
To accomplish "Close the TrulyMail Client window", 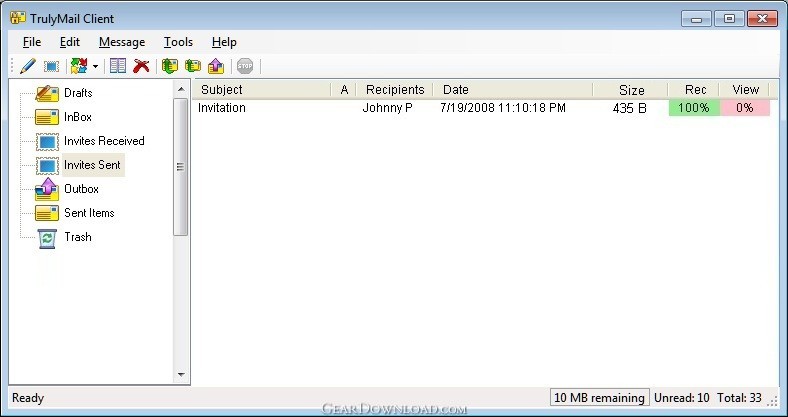I will tap(762, 19).
